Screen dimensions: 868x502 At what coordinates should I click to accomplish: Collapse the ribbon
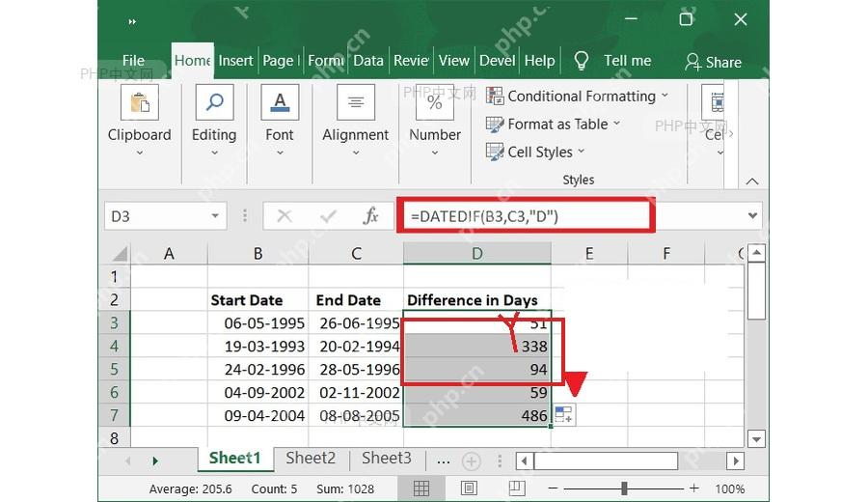coord(751,181)
